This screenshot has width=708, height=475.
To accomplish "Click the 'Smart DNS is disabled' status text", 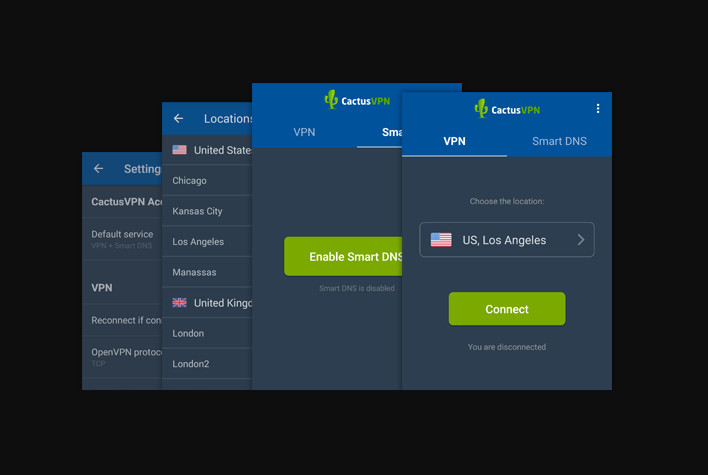I will point(357,288).
